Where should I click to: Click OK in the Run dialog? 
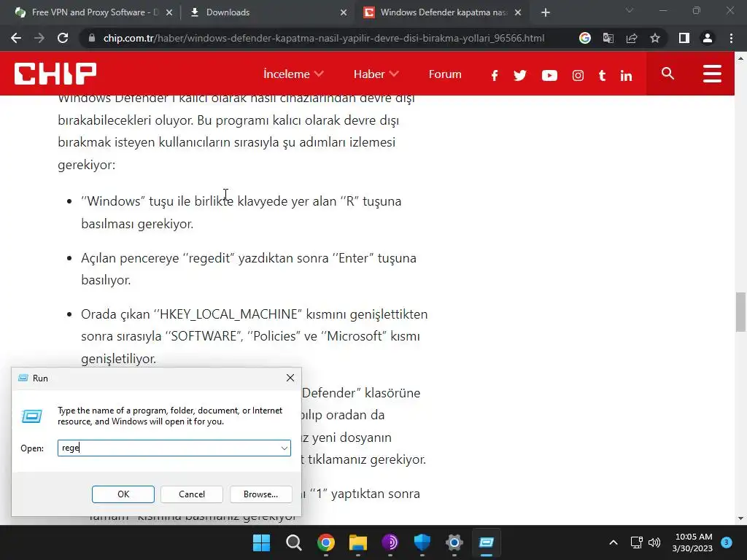[123, 494]
